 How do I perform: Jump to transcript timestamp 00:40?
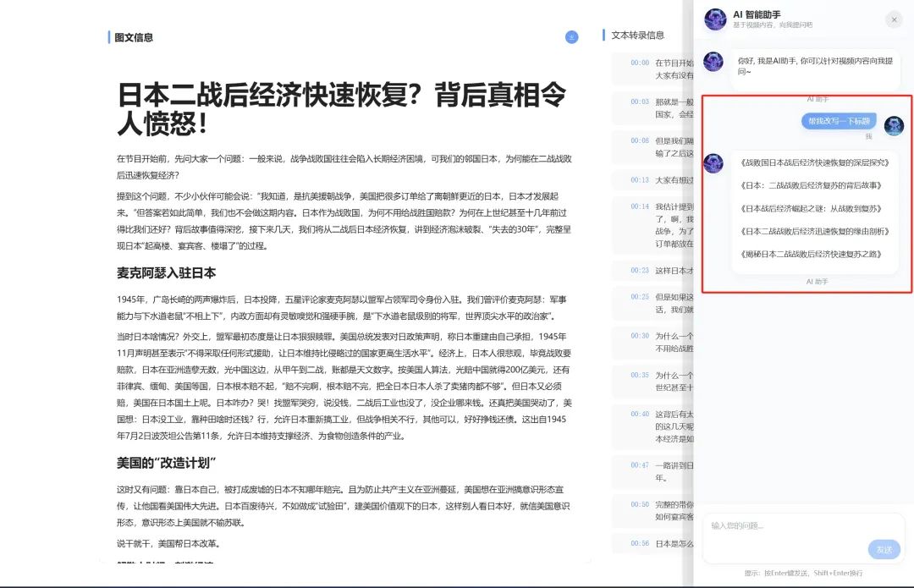640,415
